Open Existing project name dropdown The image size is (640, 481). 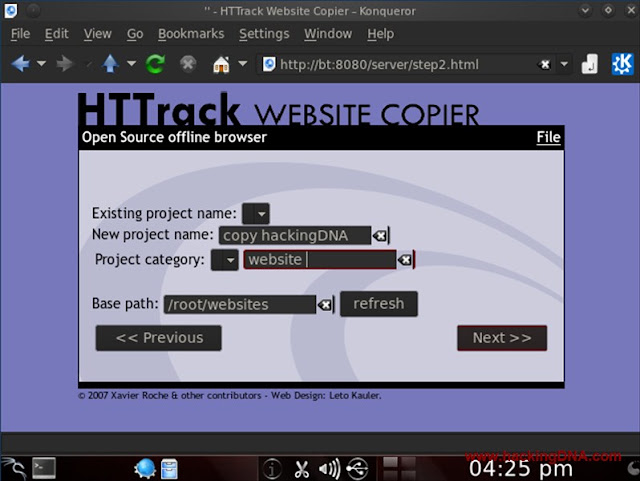click(x=256, y=214)
